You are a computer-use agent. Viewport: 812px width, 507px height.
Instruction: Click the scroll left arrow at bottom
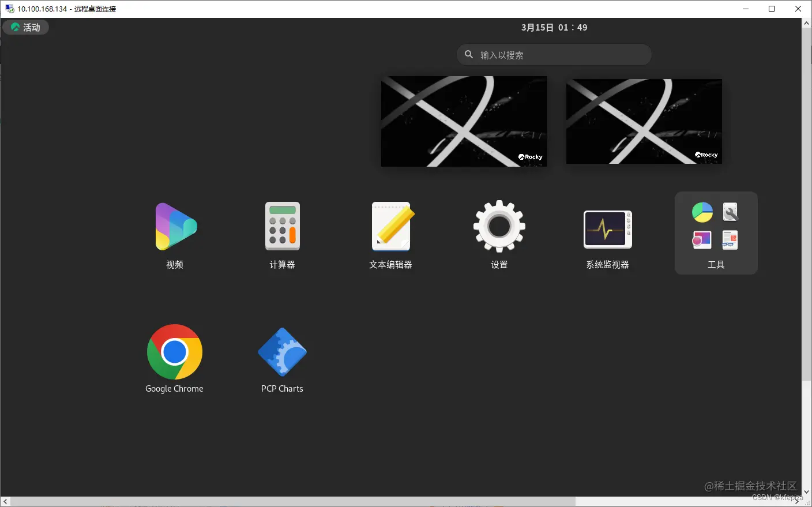pos(5,502)
